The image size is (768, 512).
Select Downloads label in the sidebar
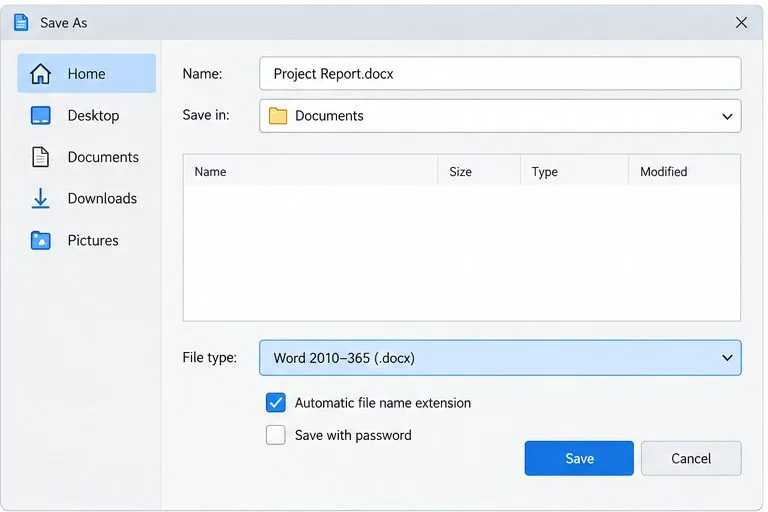(x=102, y=199)
